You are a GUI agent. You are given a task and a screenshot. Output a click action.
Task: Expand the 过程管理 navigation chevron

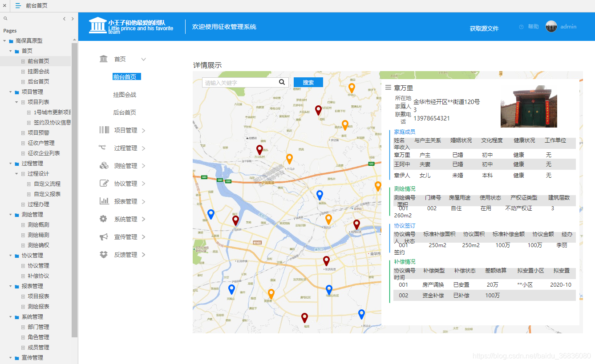143,148
